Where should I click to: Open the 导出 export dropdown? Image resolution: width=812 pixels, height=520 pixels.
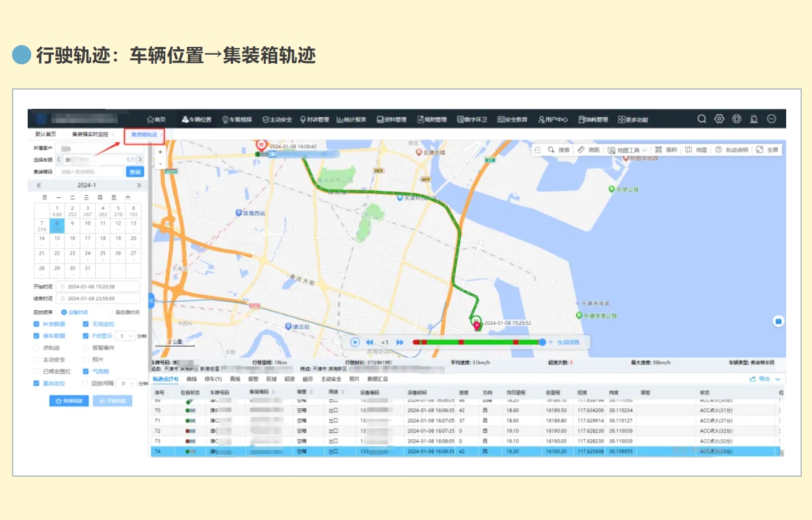pyautogui.click(x=765, y=379)
